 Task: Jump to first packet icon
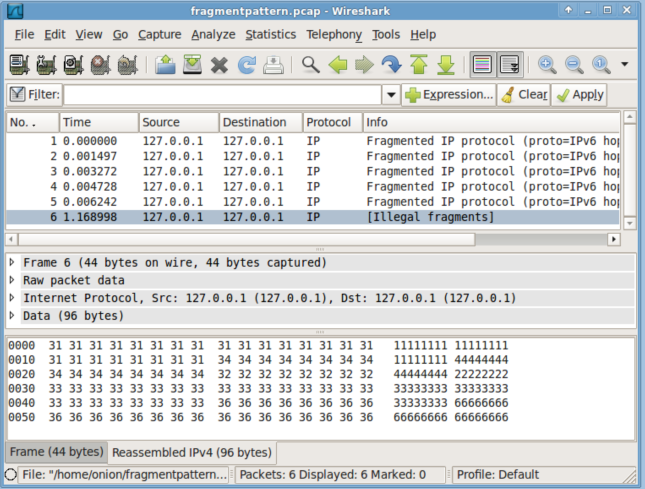pyautogui.click(x=419, y=65)
